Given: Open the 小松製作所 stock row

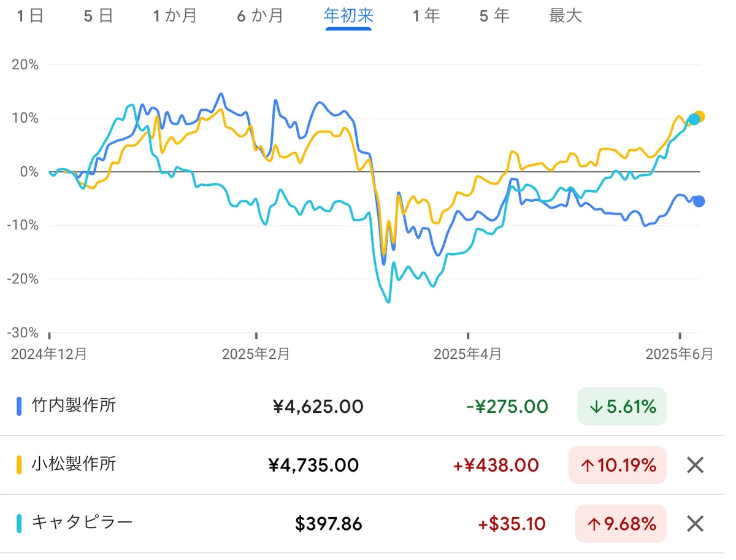Looking at the screenshot, I should [x=74, y=464].
